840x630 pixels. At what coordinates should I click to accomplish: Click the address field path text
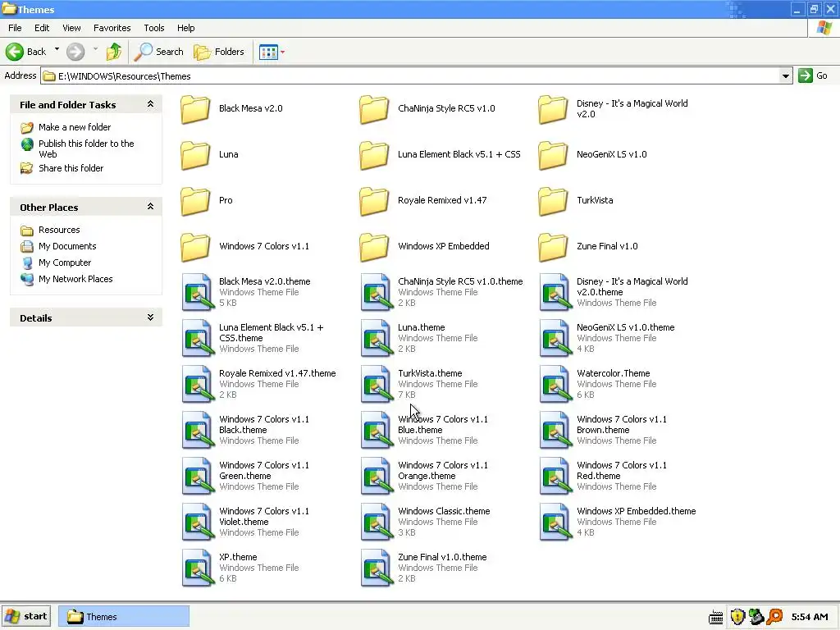pyautogui.click(x=125, y=76)
